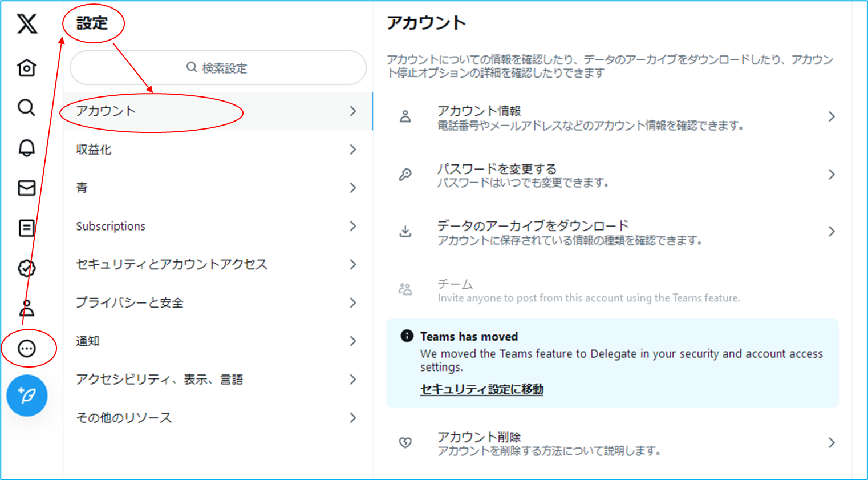
Task: Click chevron on アカウント row
Action: pos(353,111)
